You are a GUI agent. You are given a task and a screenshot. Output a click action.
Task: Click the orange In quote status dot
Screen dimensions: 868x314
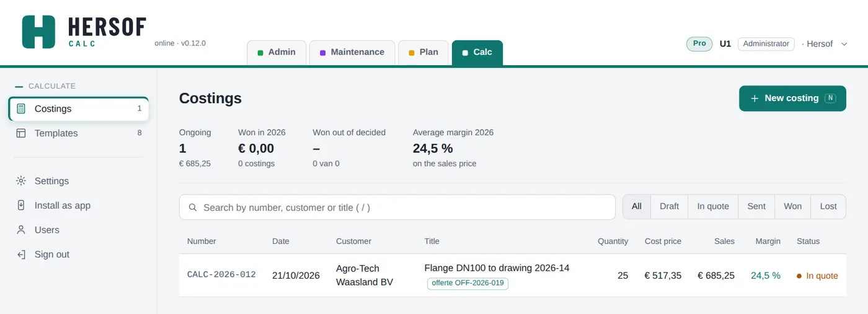pos(799,276)
